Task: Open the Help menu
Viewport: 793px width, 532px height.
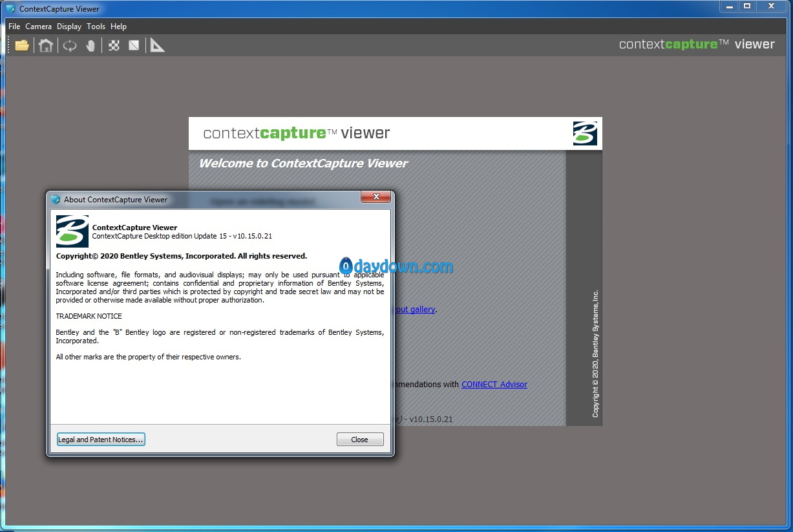Action: 118,27
